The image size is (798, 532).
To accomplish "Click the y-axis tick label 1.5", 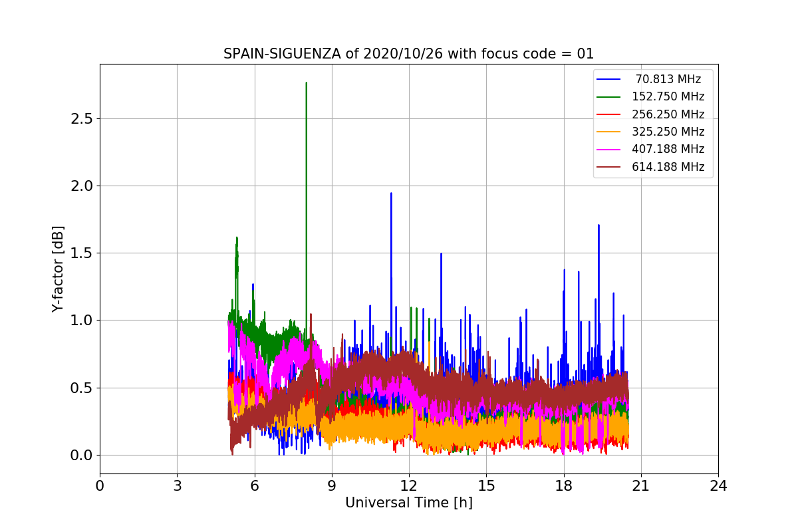I will tap(80, 253).
